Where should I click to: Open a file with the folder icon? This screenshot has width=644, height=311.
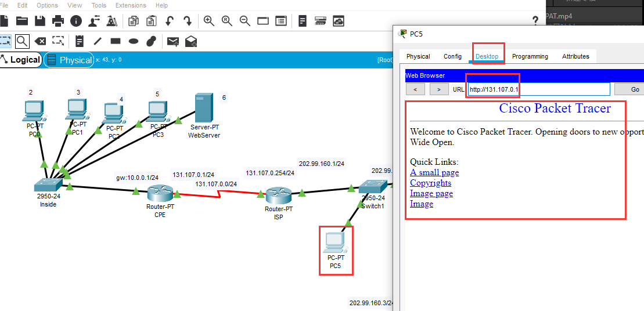point(21,21)
